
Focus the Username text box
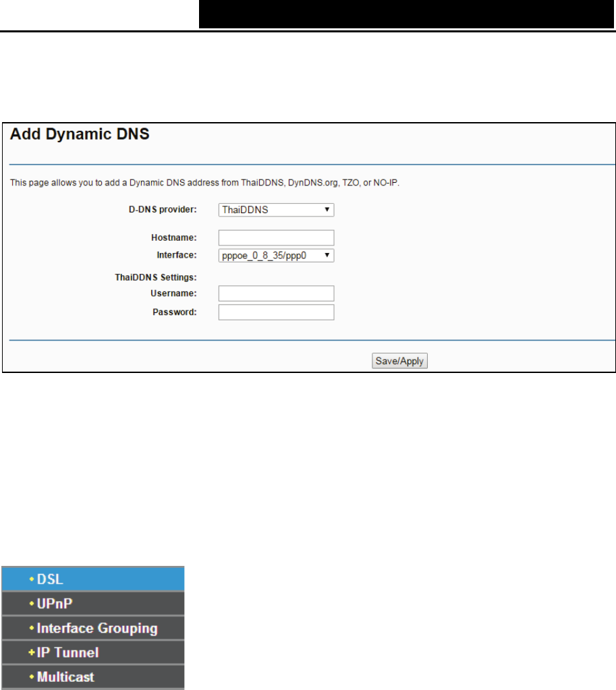[x=276, y=293]
